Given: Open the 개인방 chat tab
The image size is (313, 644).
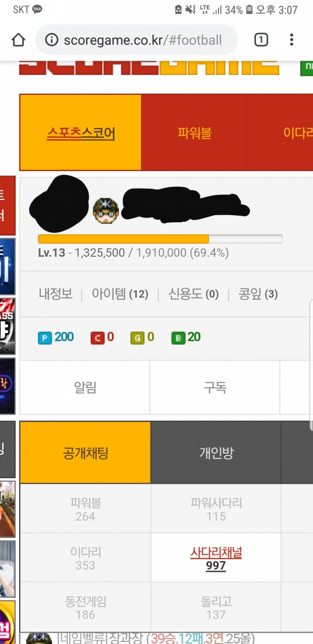Looking at the screenshot, I should click(x=216, y=452).
